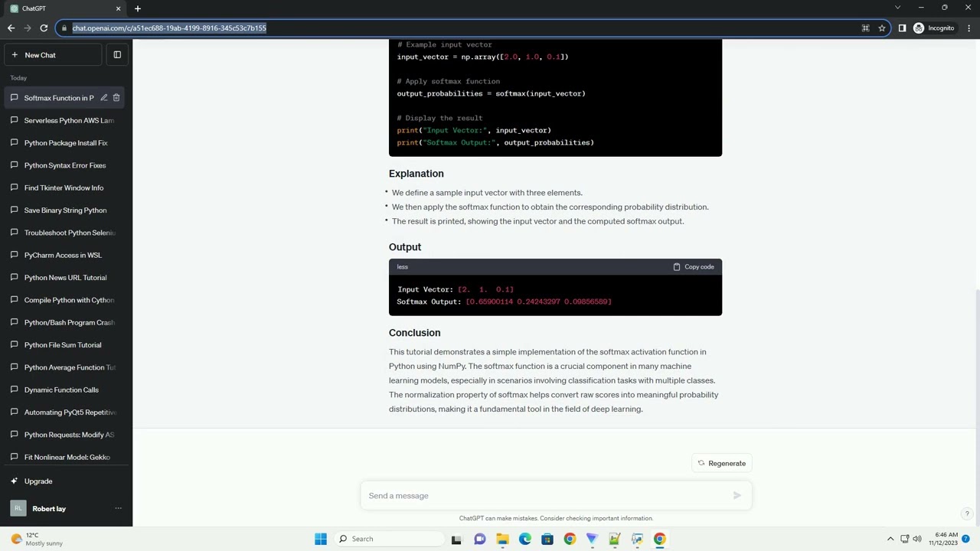
Task: Edit the Softmax Function chat title
Action: tap(103, 98)
